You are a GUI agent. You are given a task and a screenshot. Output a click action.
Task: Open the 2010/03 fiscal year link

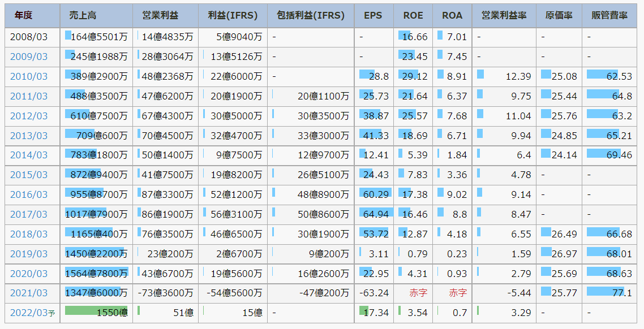29,76
